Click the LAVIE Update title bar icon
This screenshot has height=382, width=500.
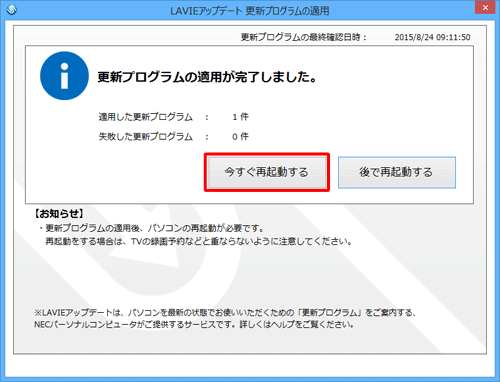11,10
